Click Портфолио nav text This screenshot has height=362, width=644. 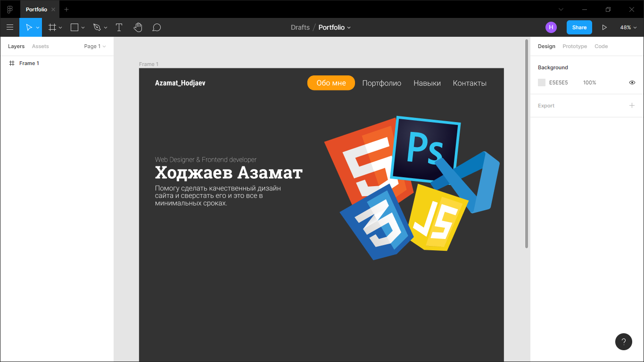pos(382,83)
